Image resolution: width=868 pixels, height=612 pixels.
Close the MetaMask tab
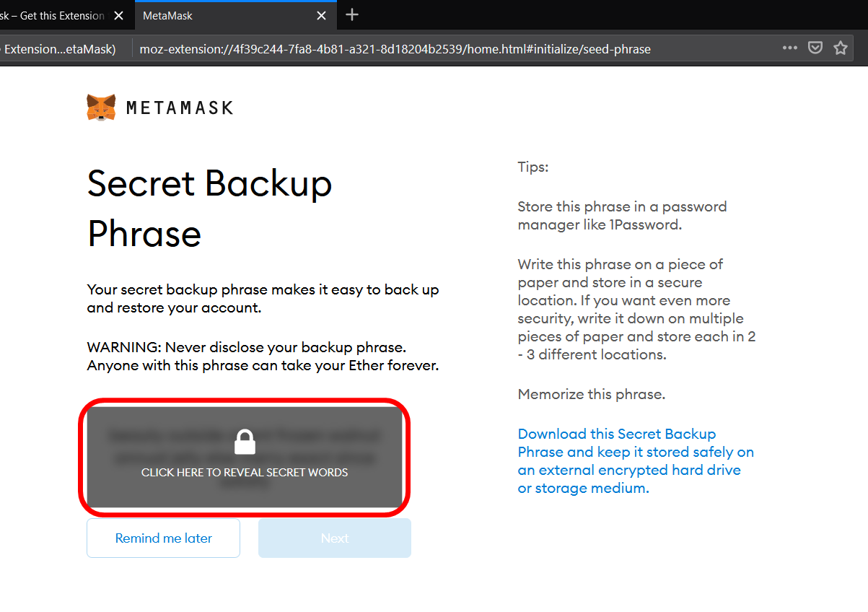coord(322,15)
